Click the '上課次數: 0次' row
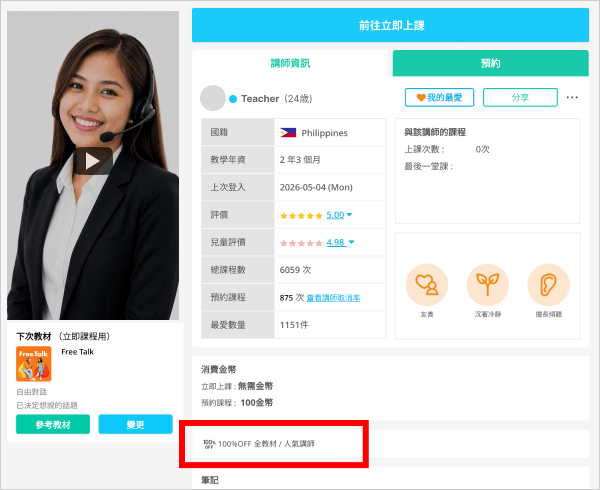Screen dimensions: 600x490 [x=447, y=149]
